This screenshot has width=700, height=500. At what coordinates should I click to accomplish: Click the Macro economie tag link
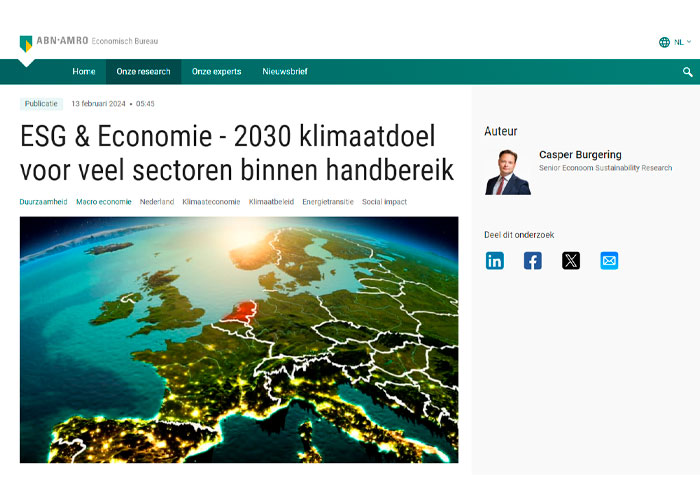pyautogui.click(x=104, y=202)
